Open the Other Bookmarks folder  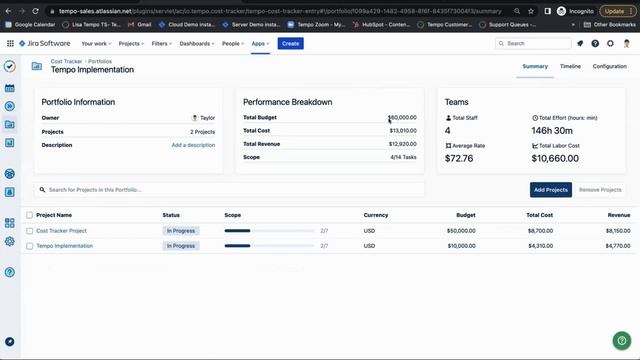point(609,25)
